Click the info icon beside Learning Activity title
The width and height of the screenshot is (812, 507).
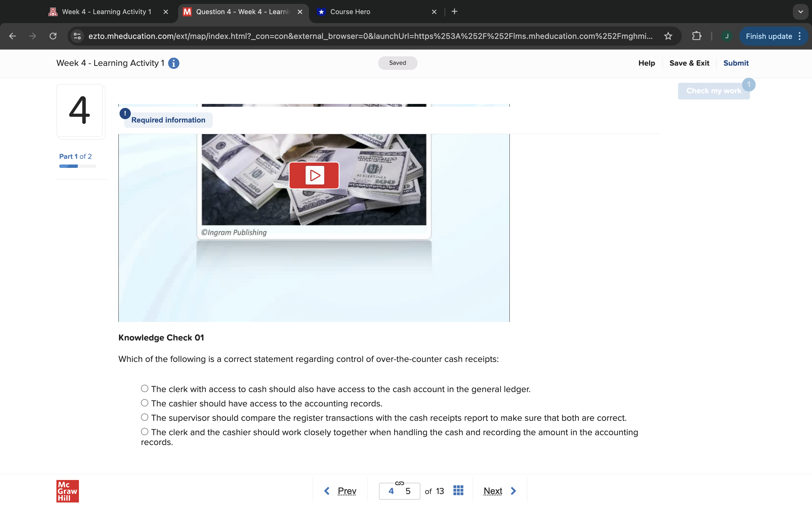tap(173, 63)
